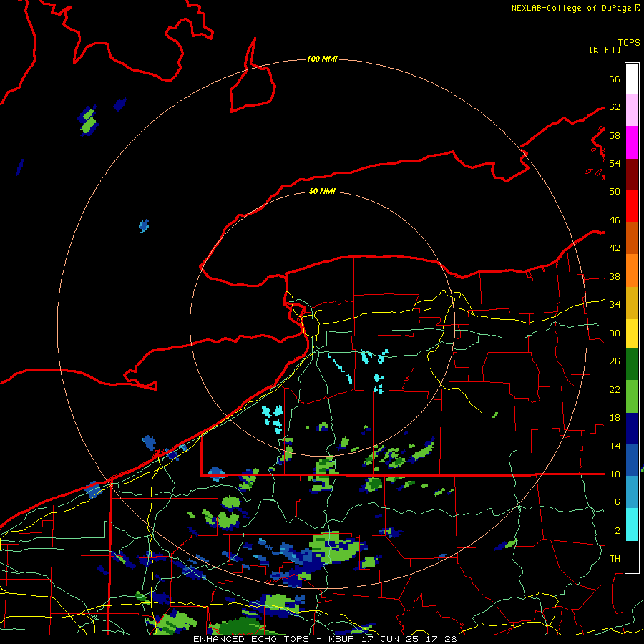Click the 46 scale value
This screenshot has width=644, height=644.
point(615,220)
